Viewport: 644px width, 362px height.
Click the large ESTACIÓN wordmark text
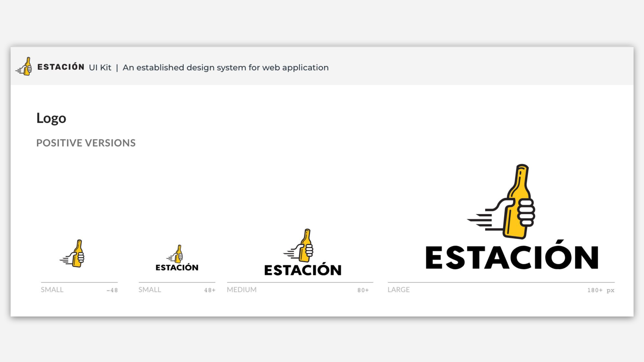(512, 257)
